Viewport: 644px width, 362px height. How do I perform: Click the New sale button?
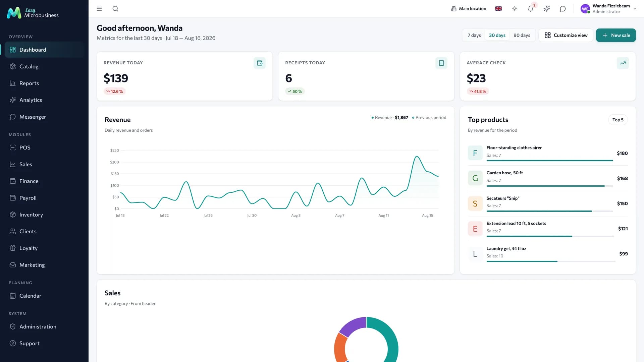pyautogui.click(x=616, y=35)
